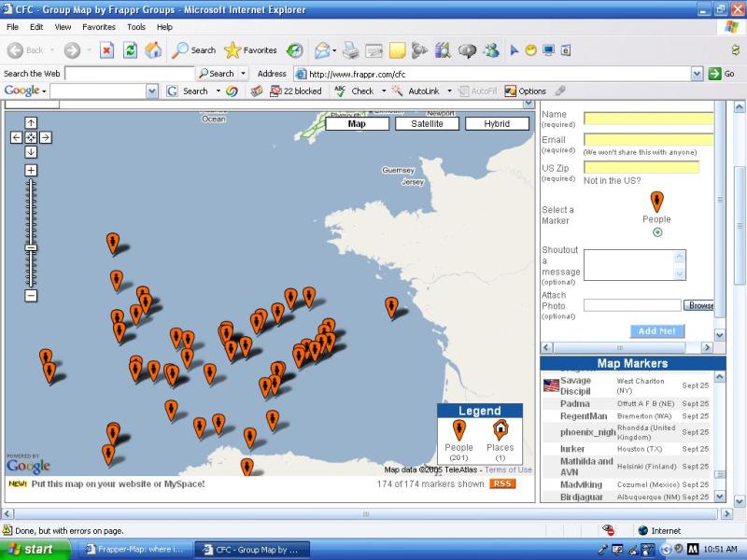Open the Edit menu
The width and height of the screenshot is (747, 560).
click(x=36, y=27)
